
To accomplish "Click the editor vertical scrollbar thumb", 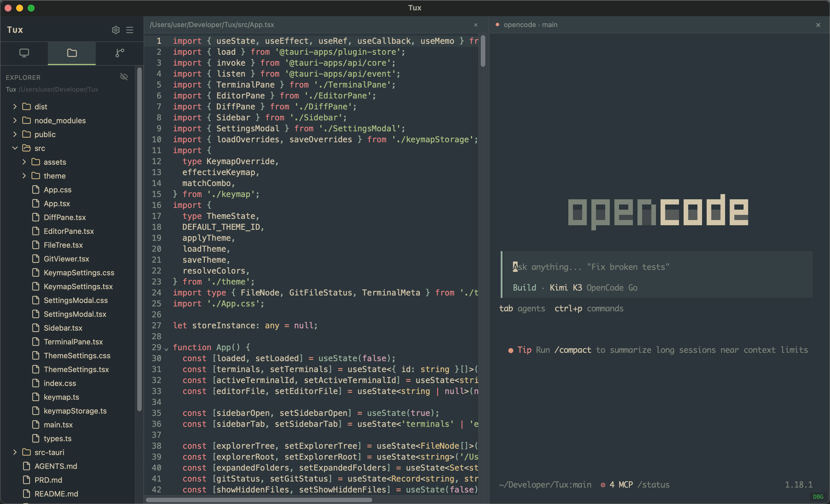I will click(x=483, y=51).
